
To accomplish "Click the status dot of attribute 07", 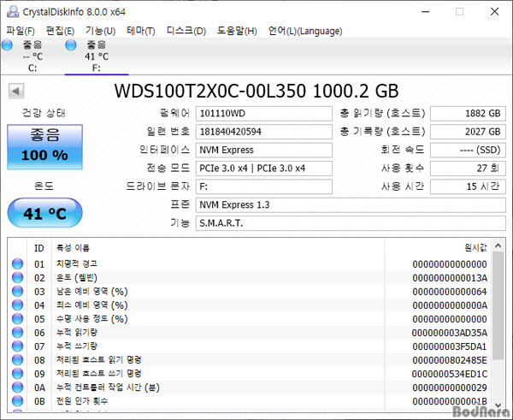I will point(18,346).
